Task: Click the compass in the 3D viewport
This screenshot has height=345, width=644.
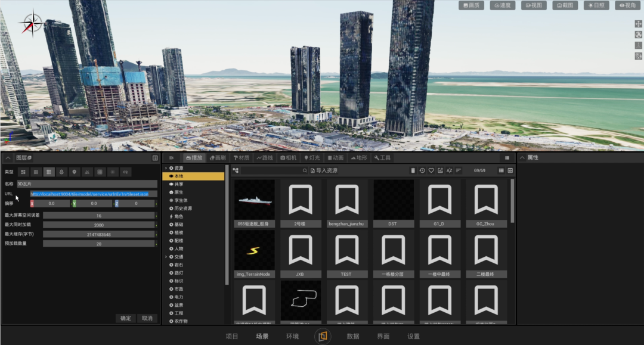Action: click(32, 23)
